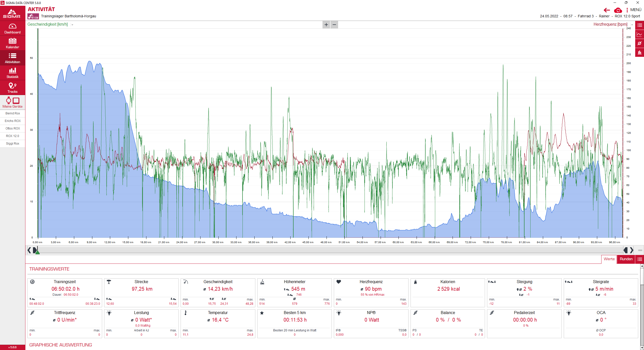Click the red back arrow
Viewport: 644px width, 350px height.
607,10
